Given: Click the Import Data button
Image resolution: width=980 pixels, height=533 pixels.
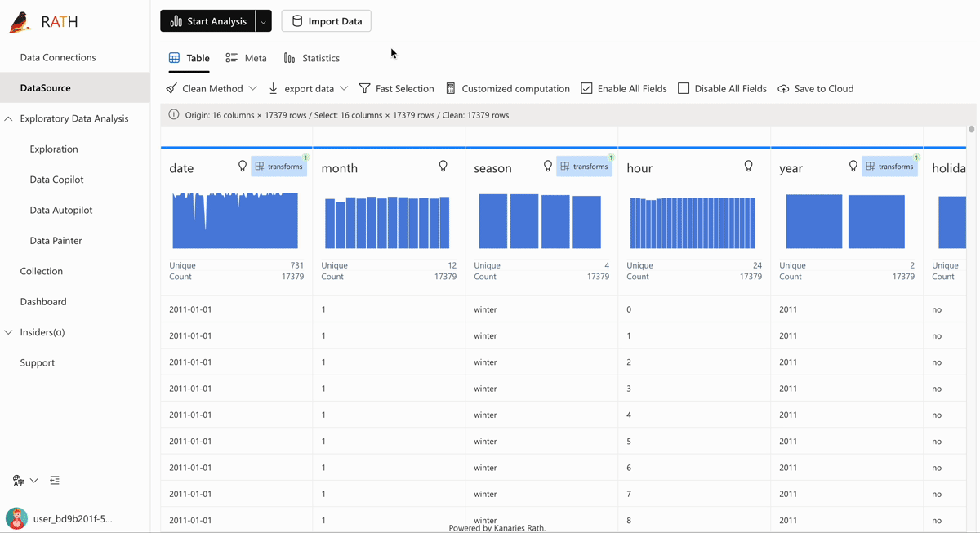Looking at the screenshot, I should pyautogui.click(x=327, y=21).
